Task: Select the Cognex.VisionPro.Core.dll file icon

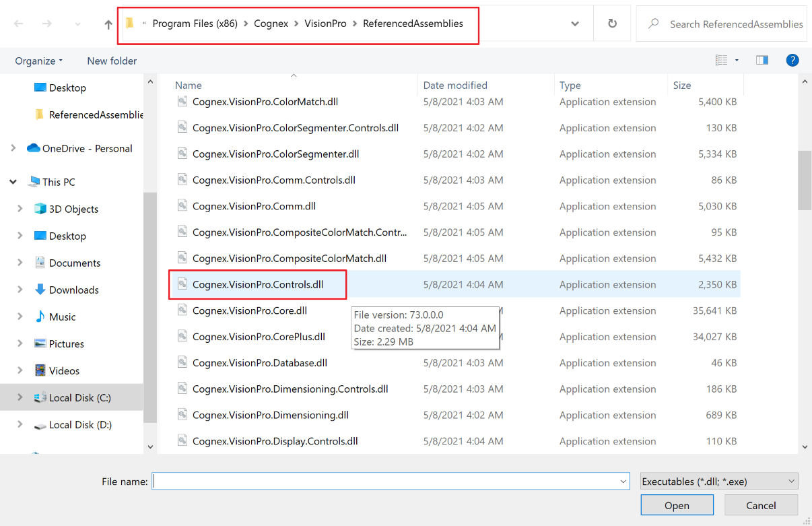Action: click(182, 310)
